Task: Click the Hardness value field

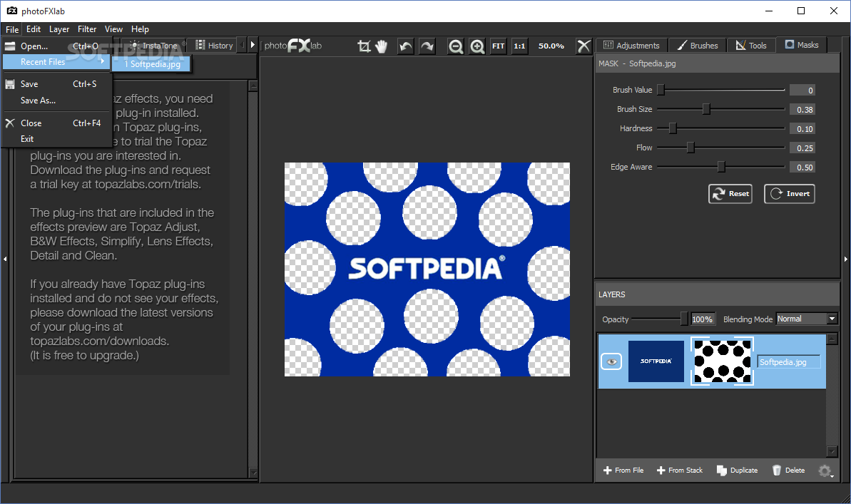Action: (802, 129)
